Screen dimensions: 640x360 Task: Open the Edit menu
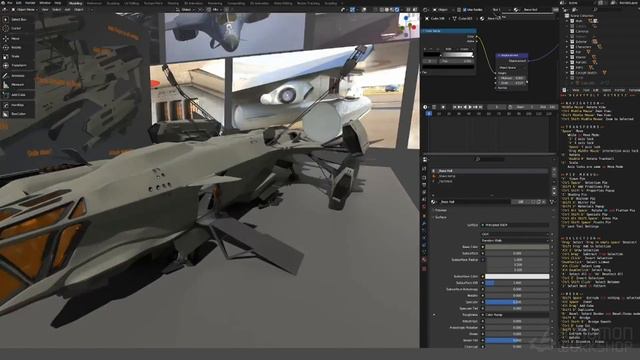click(18, 3)
